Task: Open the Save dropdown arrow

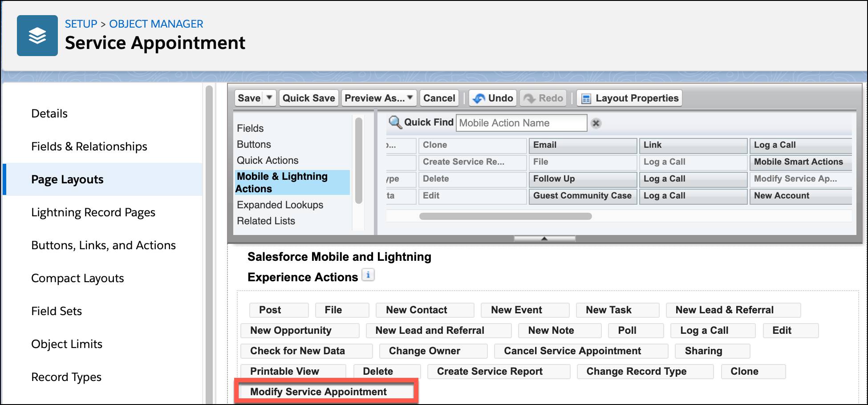Action: click(x=269, y=97)
